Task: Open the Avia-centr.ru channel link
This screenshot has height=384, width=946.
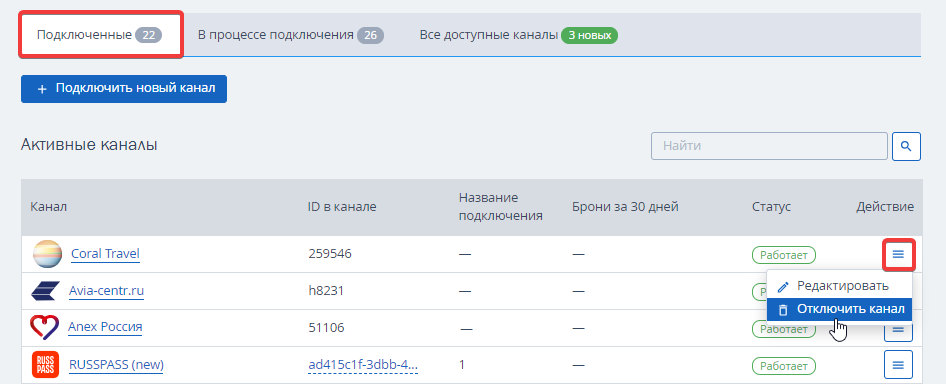Action: (106, 291)
